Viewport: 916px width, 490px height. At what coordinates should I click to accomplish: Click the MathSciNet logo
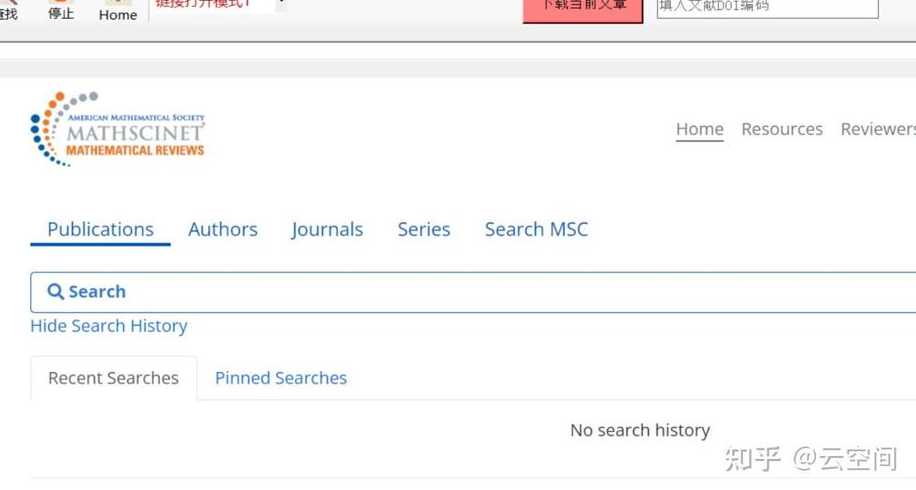pyautogui.click(x=117, y=129)
